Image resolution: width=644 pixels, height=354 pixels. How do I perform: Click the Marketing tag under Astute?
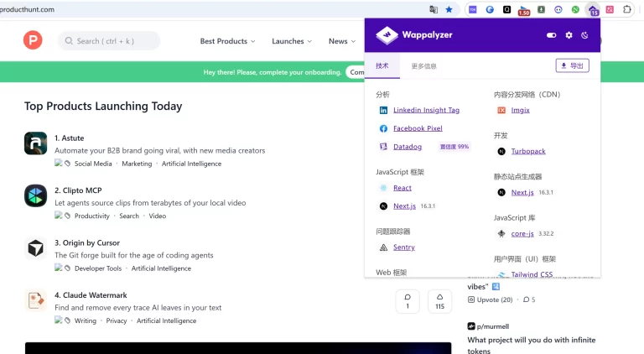click(x=137, y=164)
